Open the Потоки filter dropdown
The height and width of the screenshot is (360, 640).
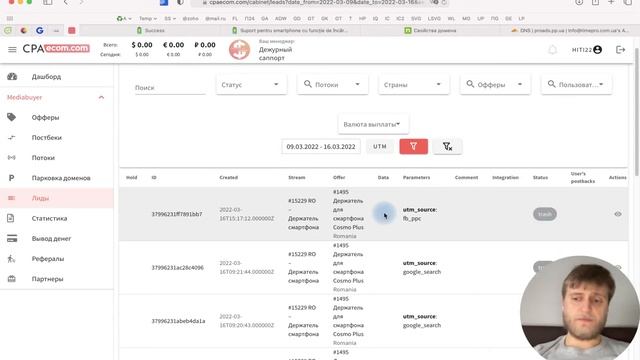click(332, 84)
